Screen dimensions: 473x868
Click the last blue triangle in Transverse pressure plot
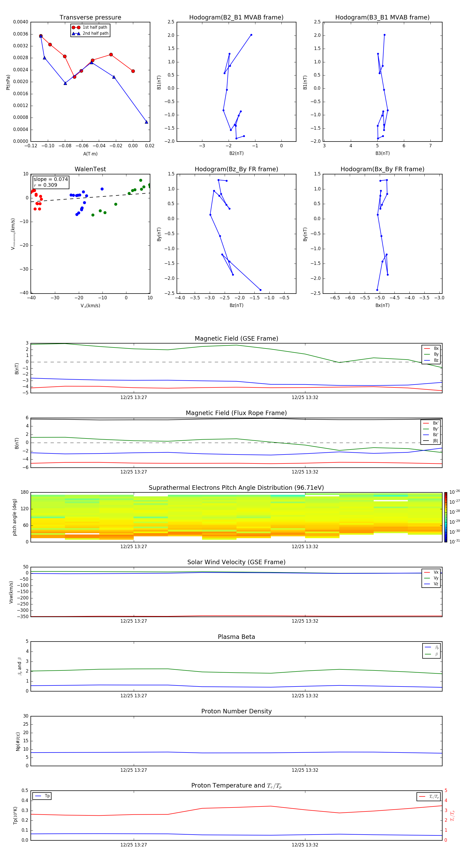146,122
